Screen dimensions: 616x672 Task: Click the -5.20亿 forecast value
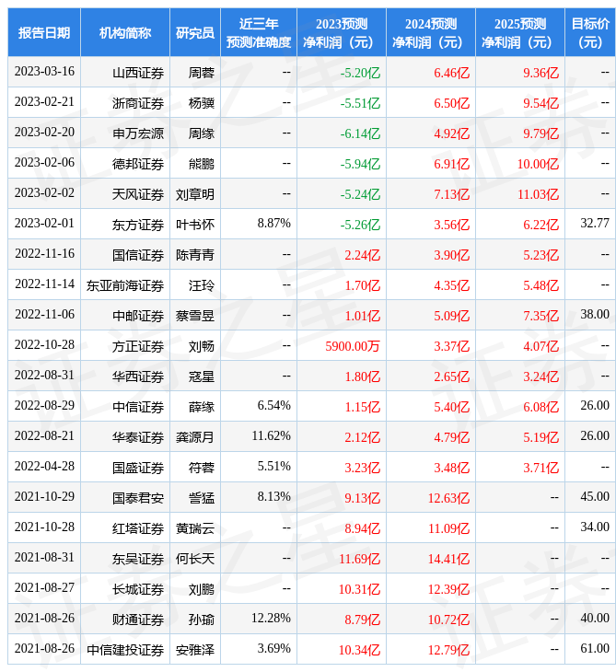point(360,73)
